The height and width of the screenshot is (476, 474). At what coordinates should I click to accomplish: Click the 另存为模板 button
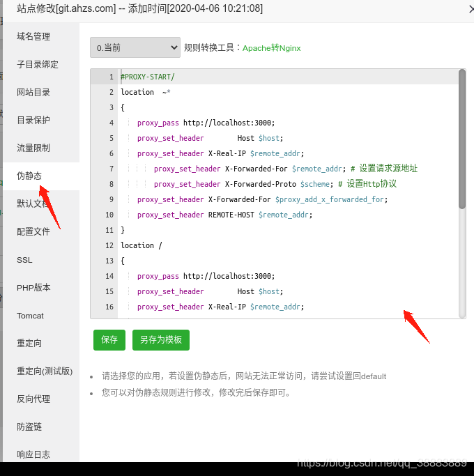point(161,340)
